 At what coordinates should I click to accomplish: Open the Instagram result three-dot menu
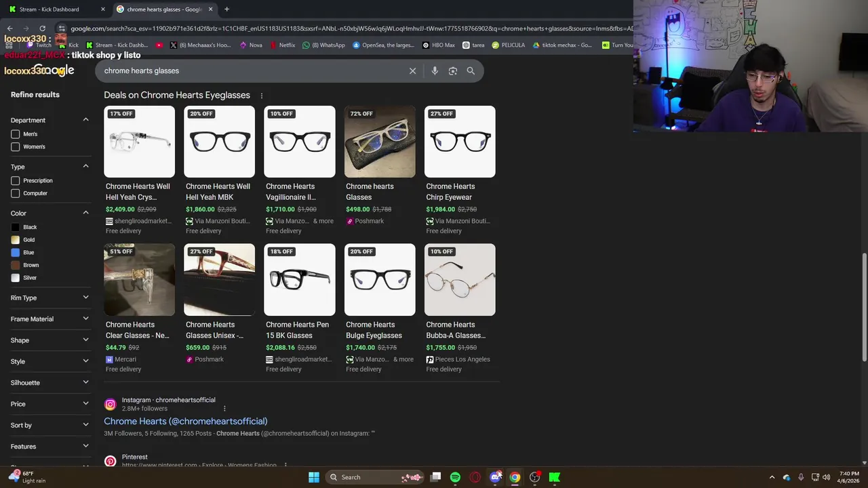(224, 409)
